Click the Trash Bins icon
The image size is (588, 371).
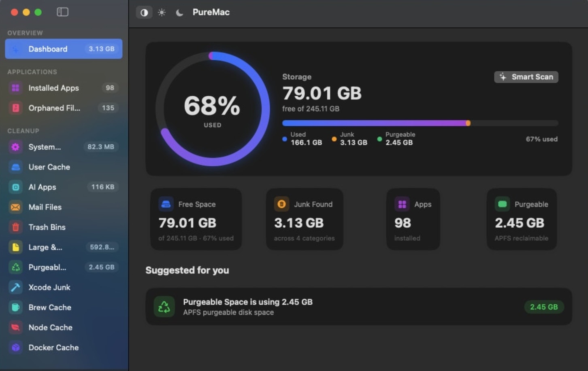[15, 227]
